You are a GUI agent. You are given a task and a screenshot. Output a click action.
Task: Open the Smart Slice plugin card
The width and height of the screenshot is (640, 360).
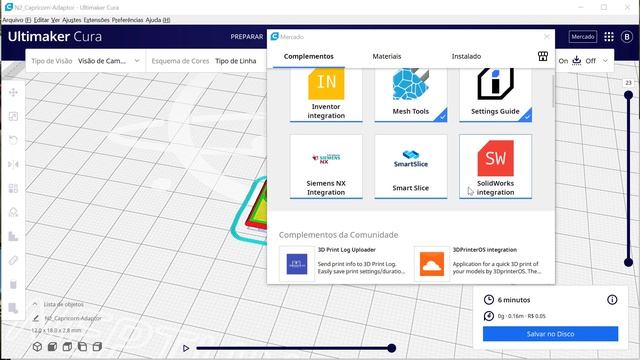(x=411, y=167)
